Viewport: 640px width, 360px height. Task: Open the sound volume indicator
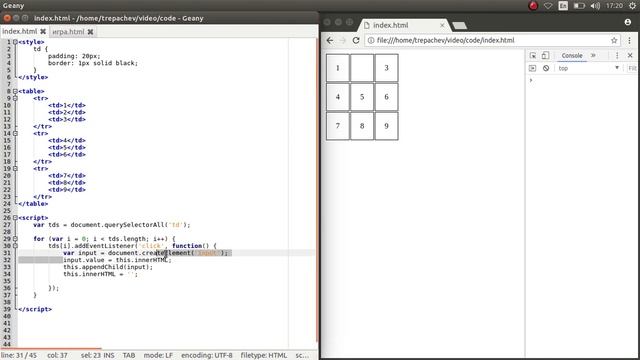pyautogui.click(x=595, y=6)
